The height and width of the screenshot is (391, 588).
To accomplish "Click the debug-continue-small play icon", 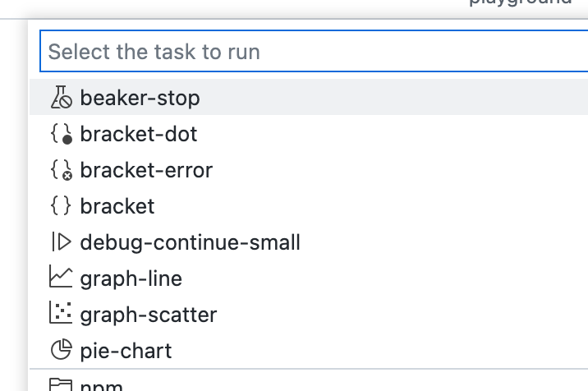I will coord(61,242).
